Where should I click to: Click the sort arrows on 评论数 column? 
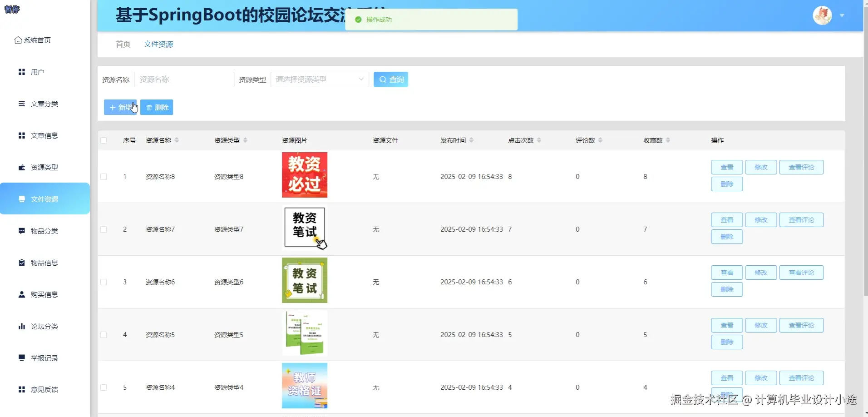600,140
